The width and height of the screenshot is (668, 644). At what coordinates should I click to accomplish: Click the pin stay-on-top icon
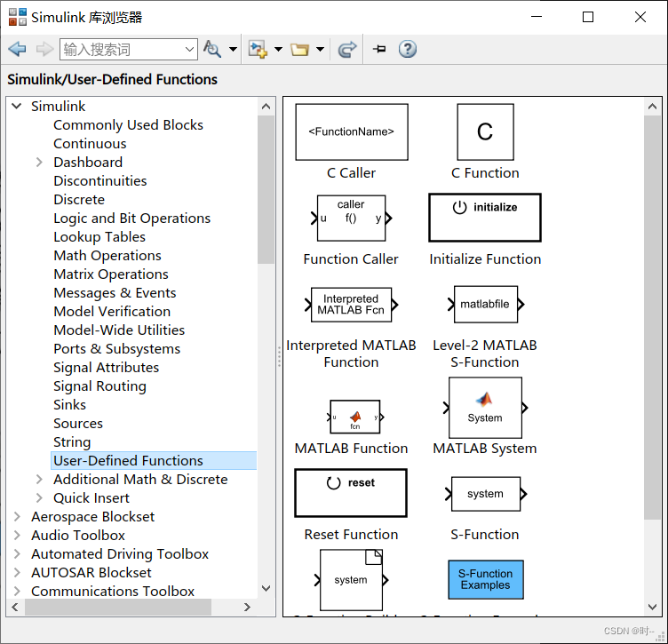click(379, 49)
